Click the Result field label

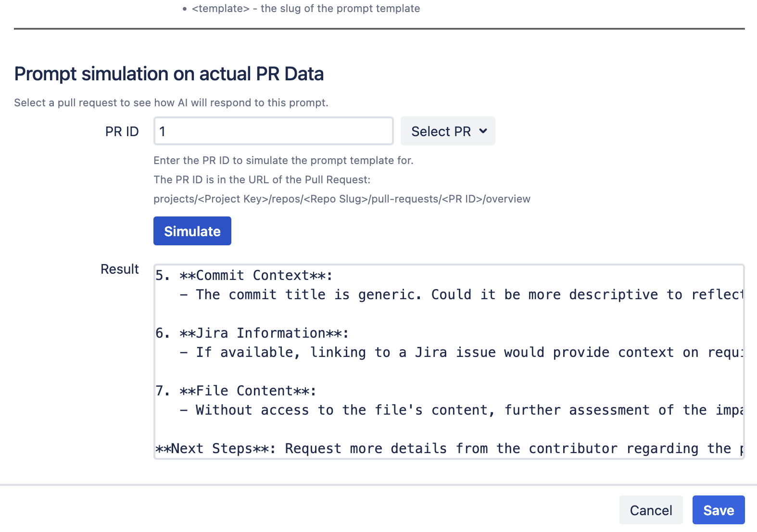119,269
